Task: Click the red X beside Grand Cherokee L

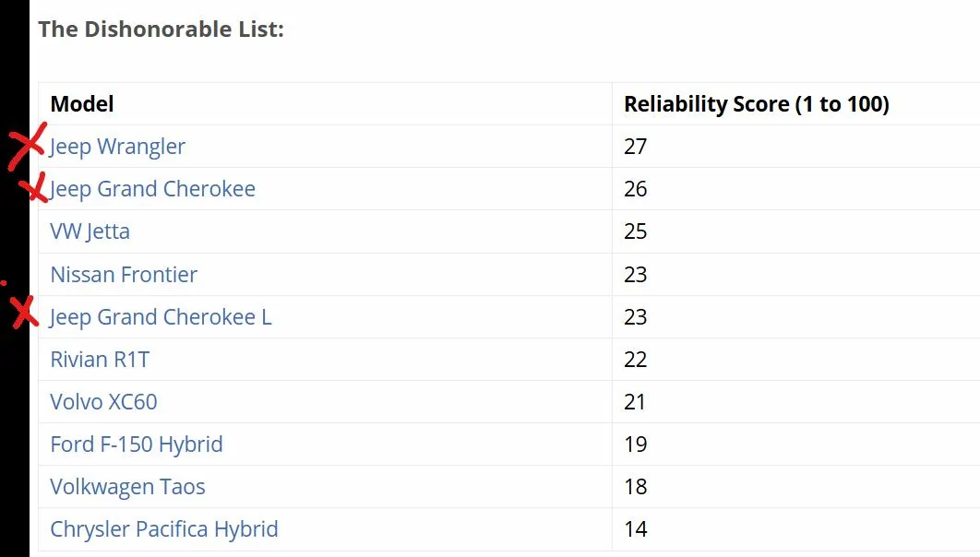Action: (x=25, y=313)
